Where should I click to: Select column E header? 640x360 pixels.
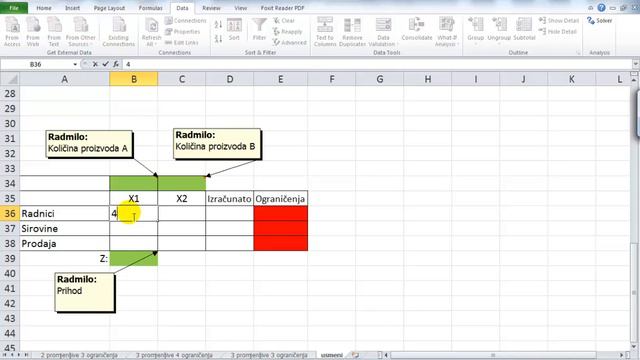(x=280, y=79)
